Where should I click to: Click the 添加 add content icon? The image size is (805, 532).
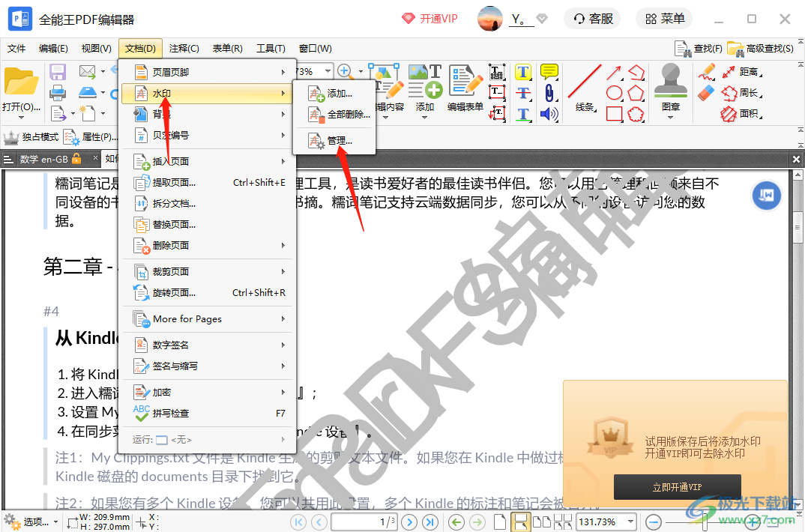click(425, 82)
